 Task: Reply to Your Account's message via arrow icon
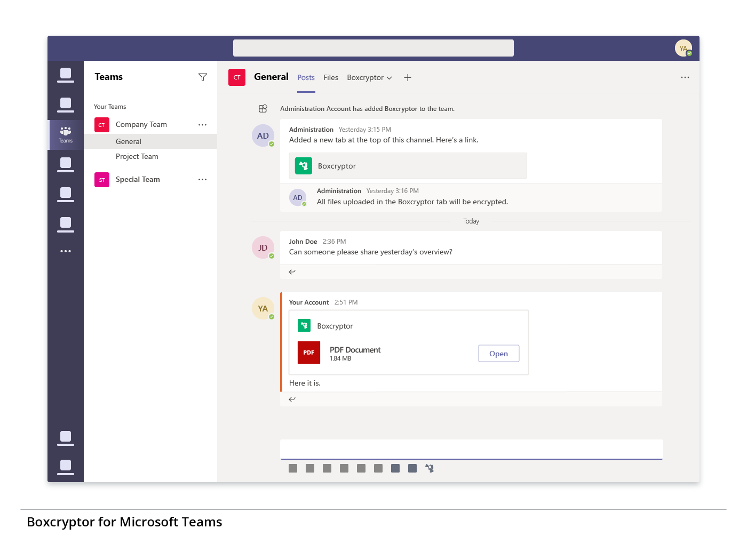[292, 399]
